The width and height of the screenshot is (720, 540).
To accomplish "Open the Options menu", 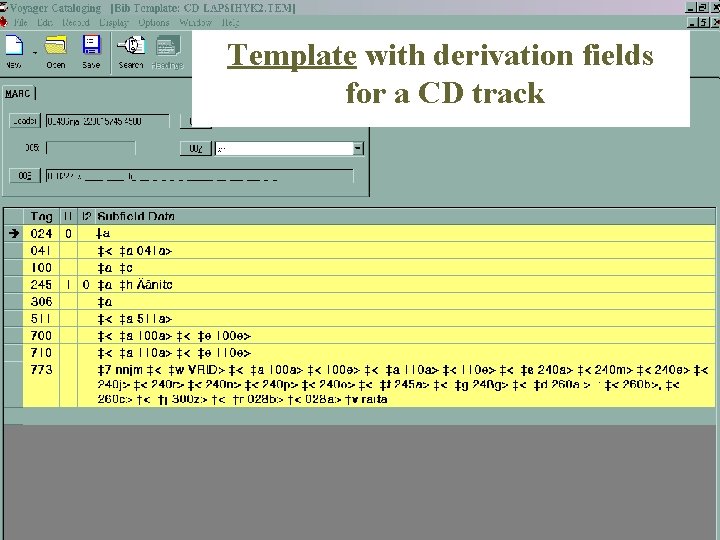I will tap(154, 22).
